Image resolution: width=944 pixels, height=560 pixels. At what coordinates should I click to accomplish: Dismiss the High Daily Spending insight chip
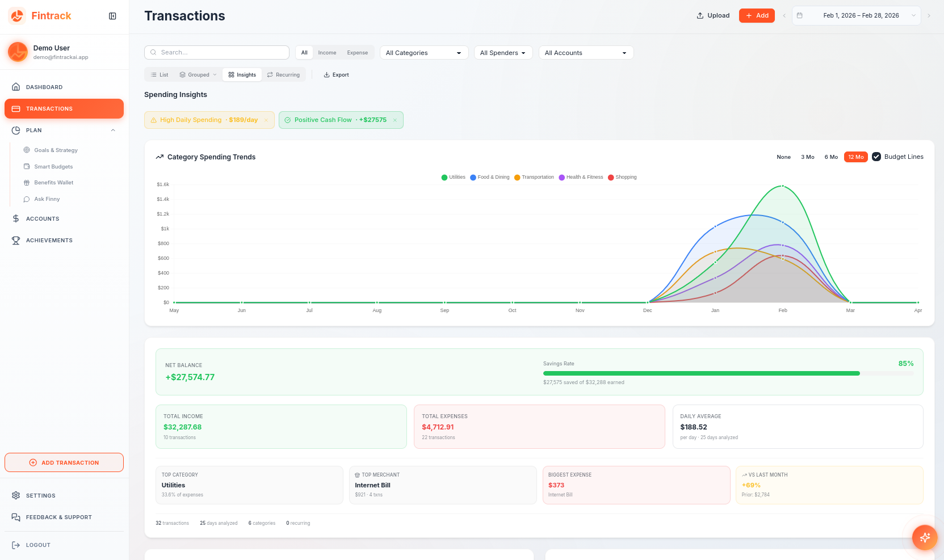click(266, 120)
